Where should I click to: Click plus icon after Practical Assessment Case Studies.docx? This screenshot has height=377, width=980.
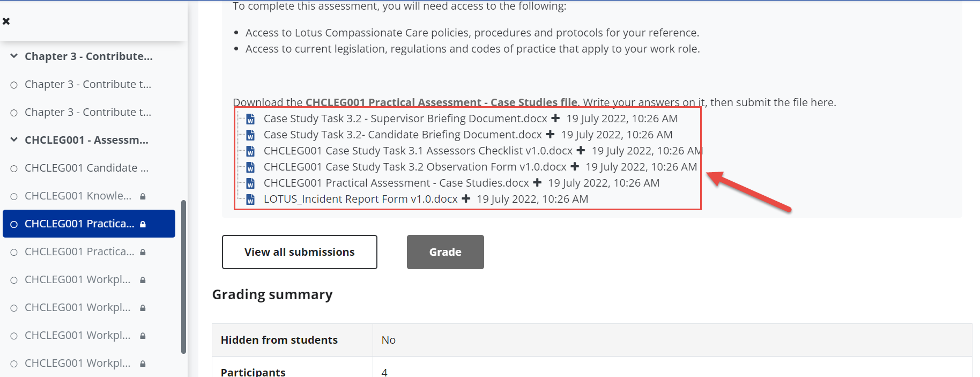tap(537, 182)
